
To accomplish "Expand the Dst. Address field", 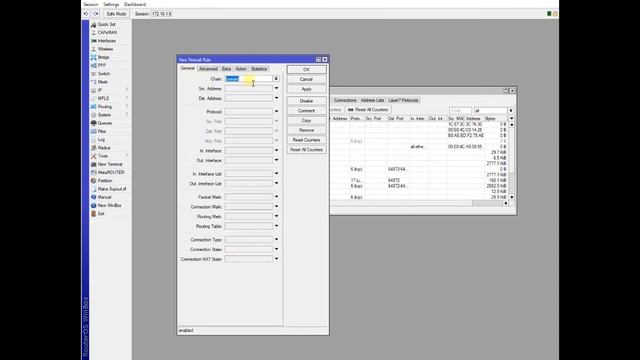I will [x=276, y=98].
